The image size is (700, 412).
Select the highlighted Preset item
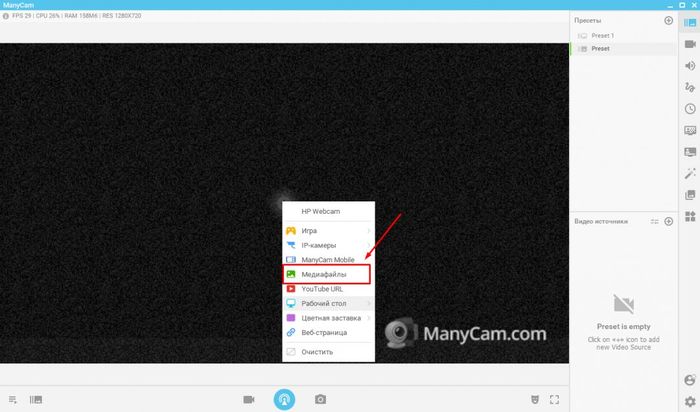click(624, 49)
